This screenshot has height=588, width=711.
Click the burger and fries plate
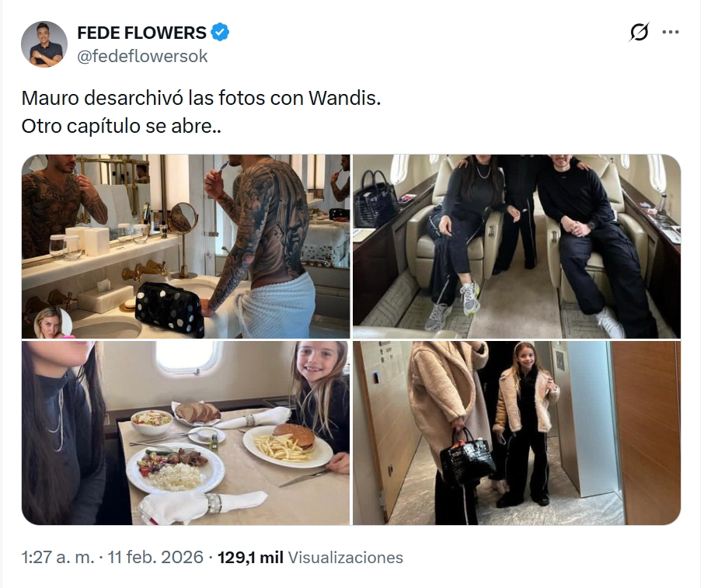point(288,445)
